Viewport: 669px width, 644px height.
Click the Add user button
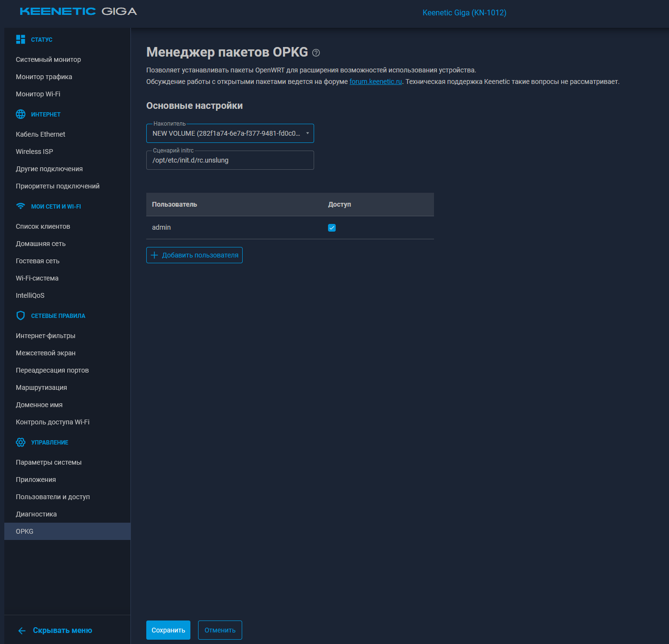194,255
